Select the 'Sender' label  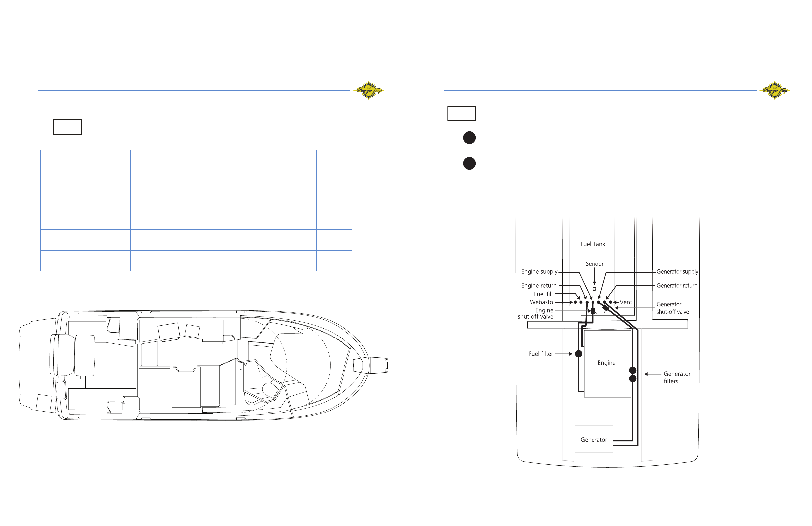[x=594, y=264]
